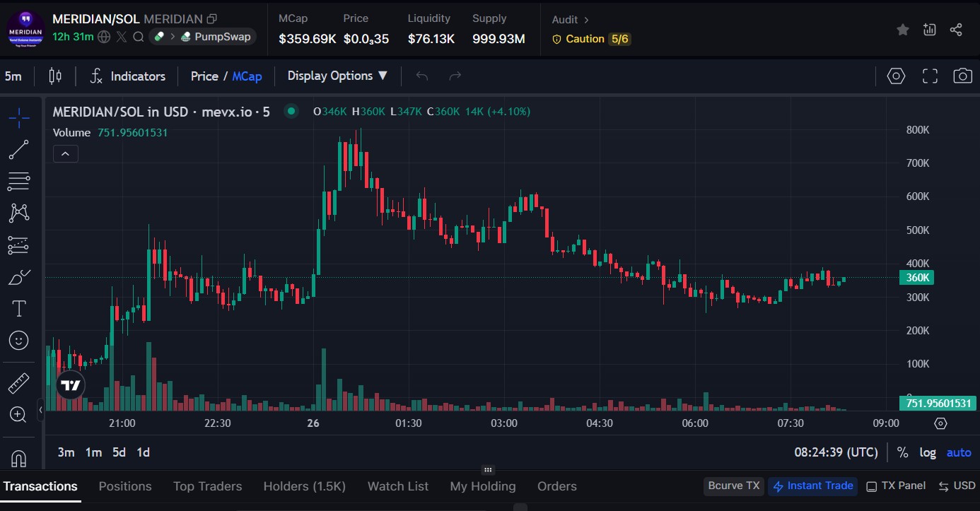Switch chart to MCap view
The image size is (980, 511).
click(x=247, y=76)
